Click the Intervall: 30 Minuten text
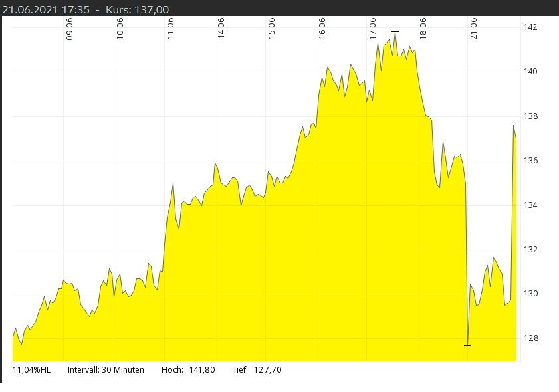The width and height of the screenshot is (559, 392). (106, 370)
